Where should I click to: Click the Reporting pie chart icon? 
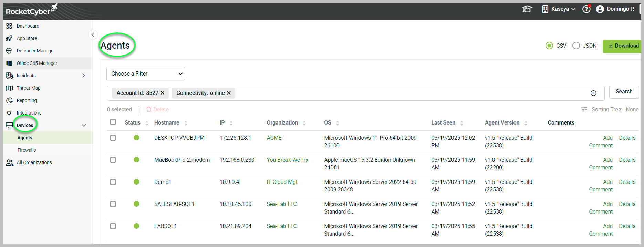tap(9, 100)
